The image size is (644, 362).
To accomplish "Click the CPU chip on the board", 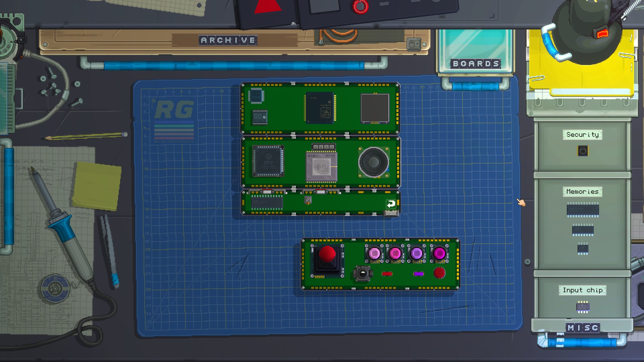I will tap(268, 161).
